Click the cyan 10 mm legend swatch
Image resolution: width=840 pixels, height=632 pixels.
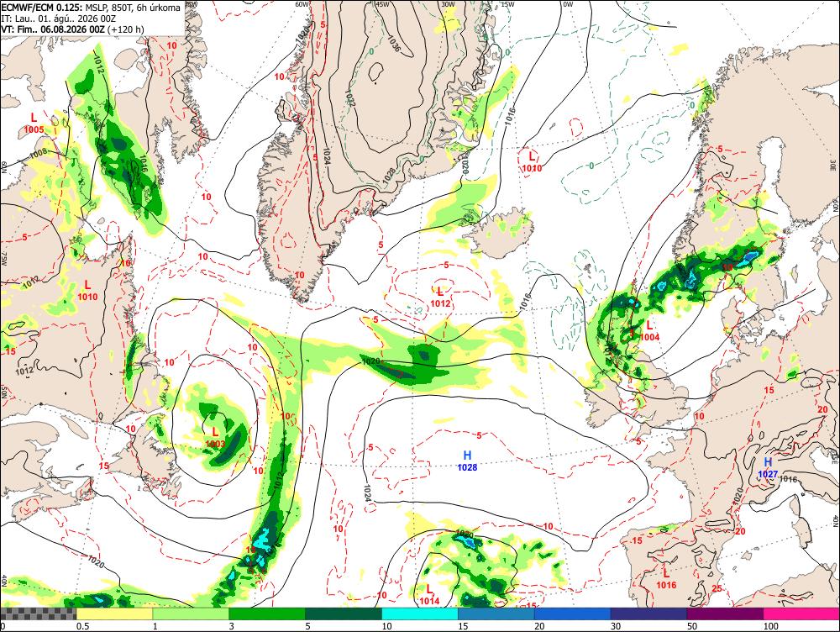pyautogui.click(x=420, y=614)
